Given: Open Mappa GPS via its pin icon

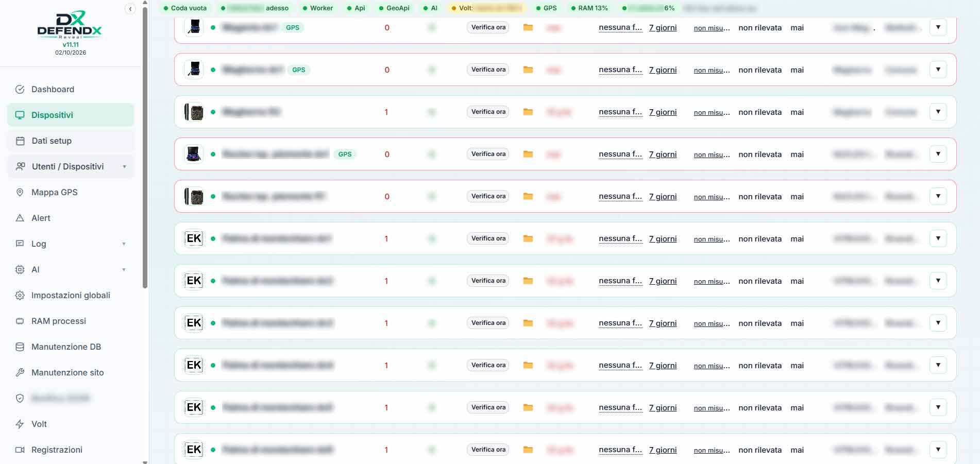Looking at the screenshot, I should pos(20,192).
